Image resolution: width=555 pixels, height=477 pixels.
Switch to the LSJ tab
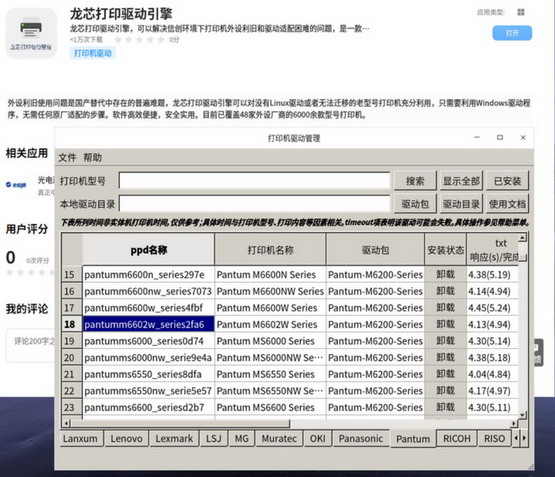214,439
